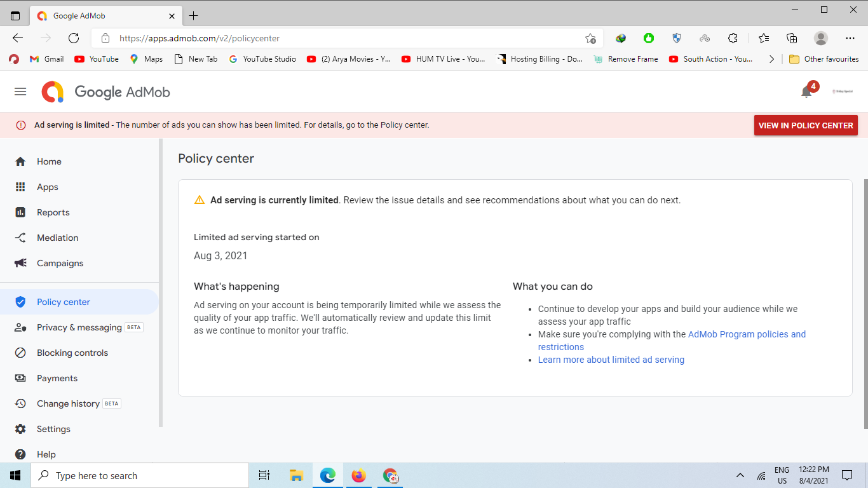Click the Google AdMob logo

(106, 92)
